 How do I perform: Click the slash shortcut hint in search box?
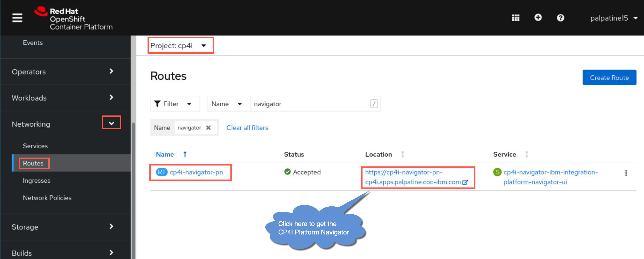[374, 104]
